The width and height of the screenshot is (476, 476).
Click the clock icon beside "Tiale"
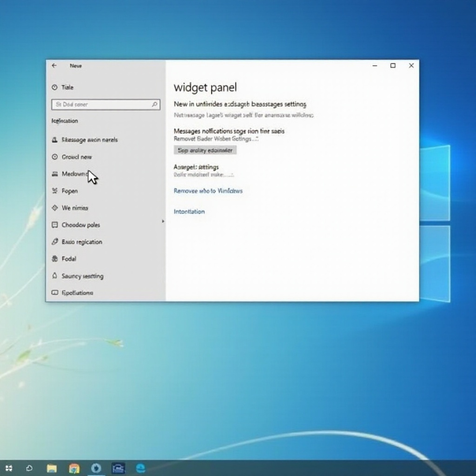point(56,87)
